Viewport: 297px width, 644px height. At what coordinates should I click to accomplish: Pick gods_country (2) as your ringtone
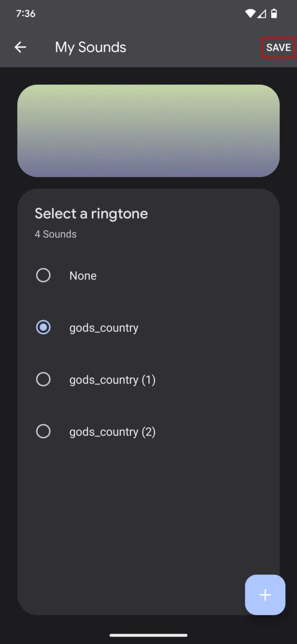[x=43, y=431]
